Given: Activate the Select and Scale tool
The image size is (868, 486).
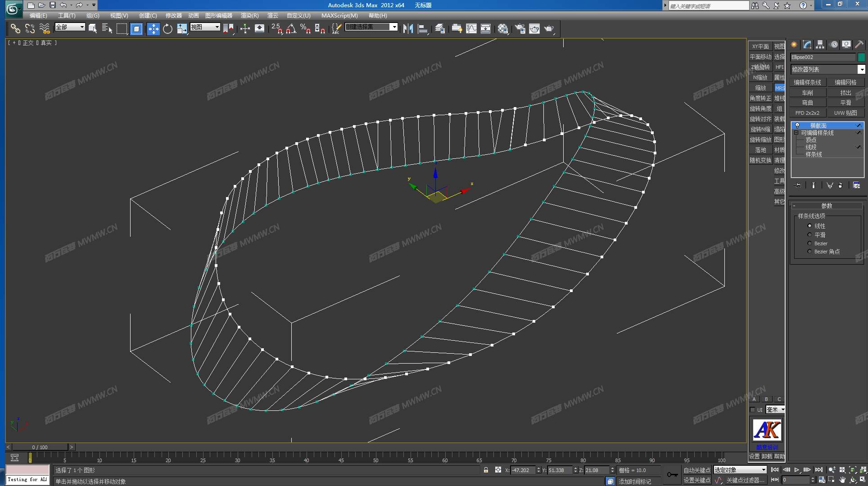Looking at the screenshot, I should pos(182,29).
